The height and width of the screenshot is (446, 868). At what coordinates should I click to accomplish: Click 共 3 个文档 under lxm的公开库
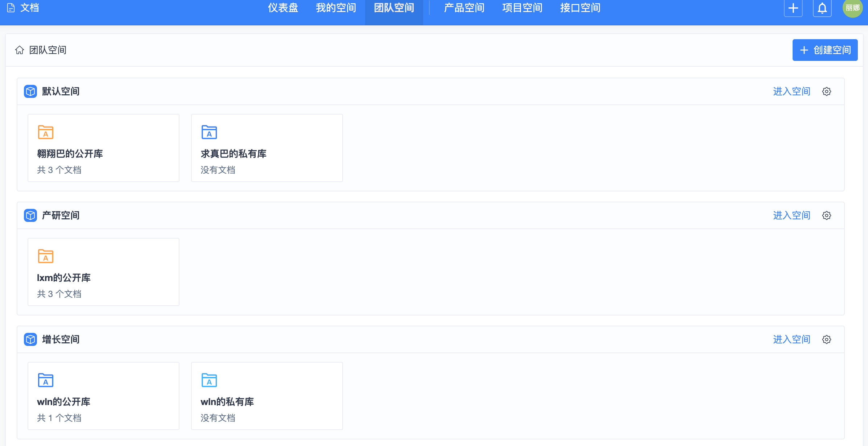59,294
